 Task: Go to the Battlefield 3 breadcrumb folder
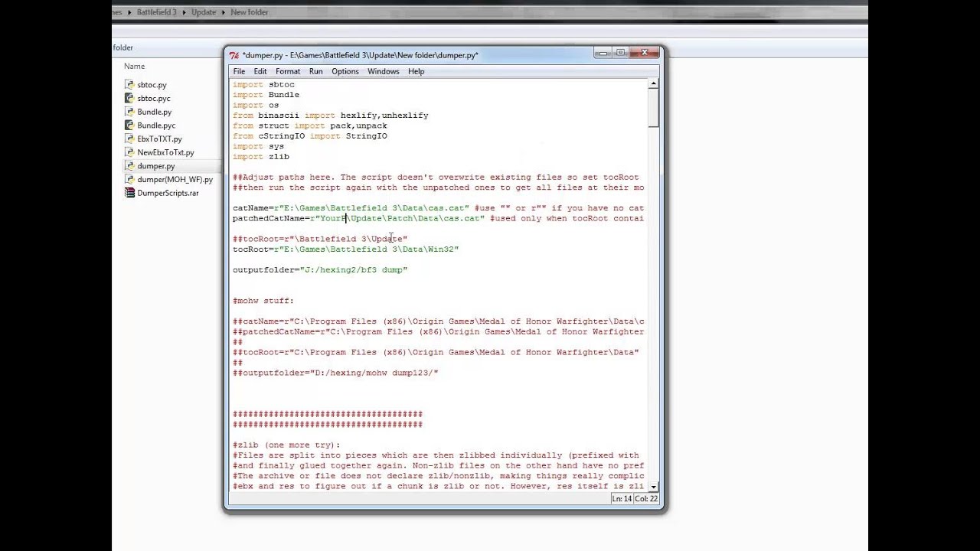point(156,12)
